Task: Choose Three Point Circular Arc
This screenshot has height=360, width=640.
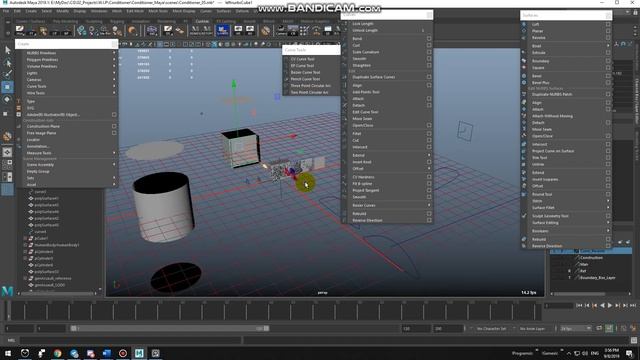Action: click(x=311, y=86)
